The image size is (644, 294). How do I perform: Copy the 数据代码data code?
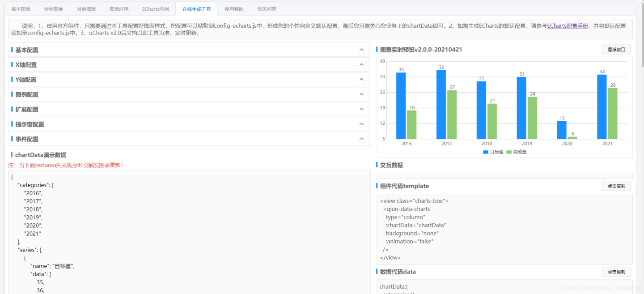click(x=616, y=271)
